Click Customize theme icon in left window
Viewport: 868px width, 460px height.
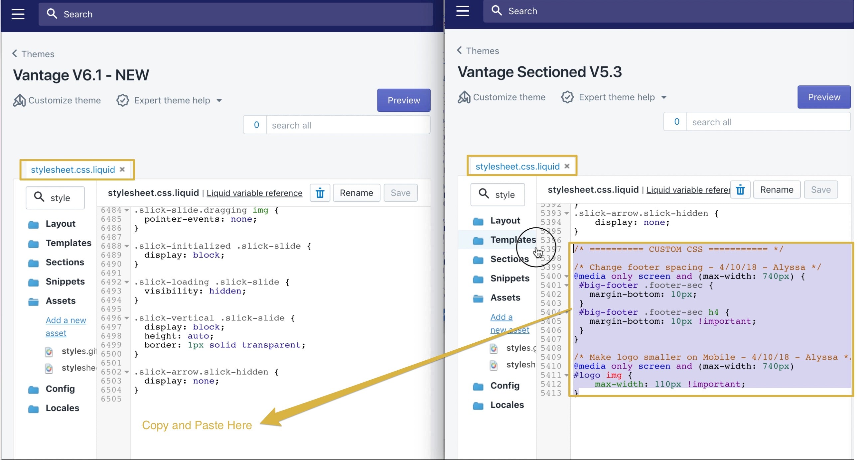[x=19, y=100]
